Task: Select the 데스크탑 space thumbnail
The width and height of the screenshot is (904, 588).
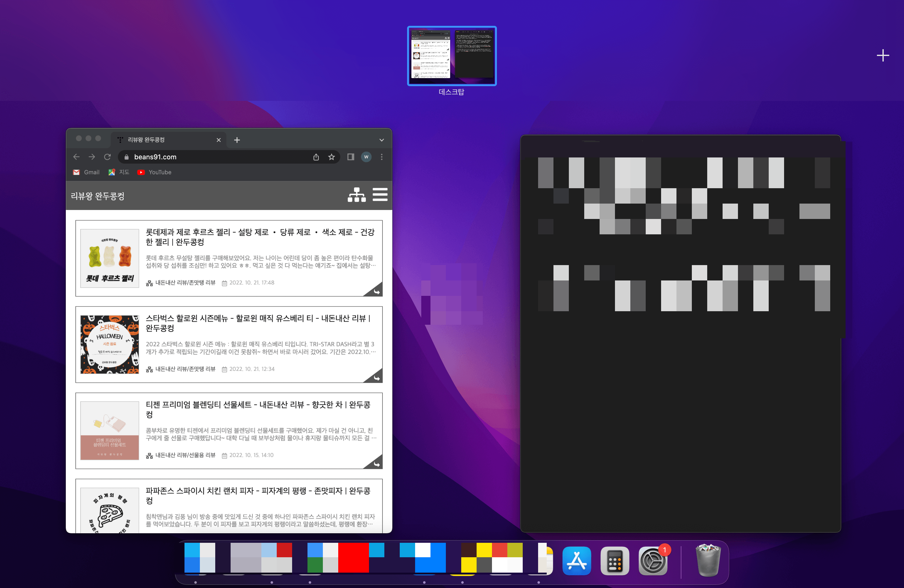Action: pos(452,56)
